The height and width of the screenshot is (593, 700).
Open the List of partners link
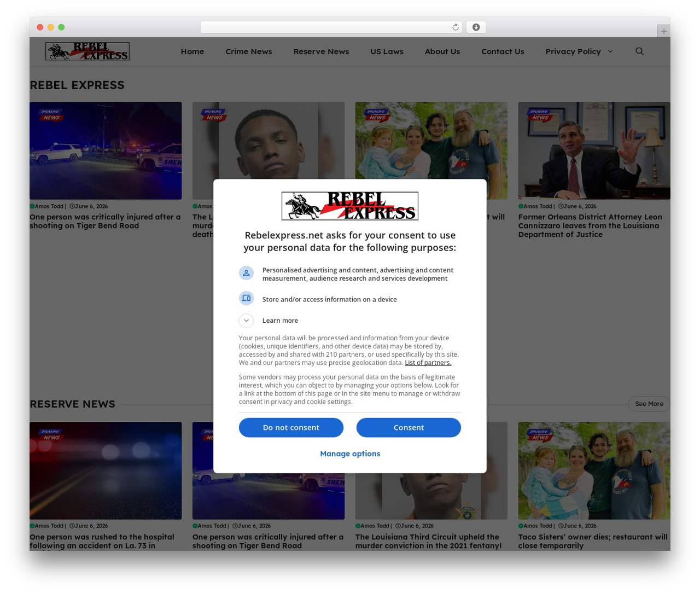[428, 363]
